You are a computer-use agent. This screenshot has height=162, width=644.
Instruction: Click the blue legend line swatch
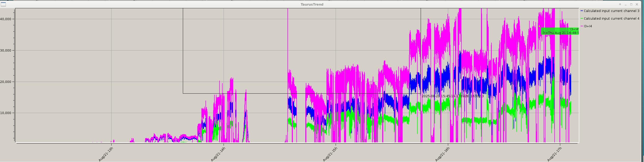tap(582, 11)
